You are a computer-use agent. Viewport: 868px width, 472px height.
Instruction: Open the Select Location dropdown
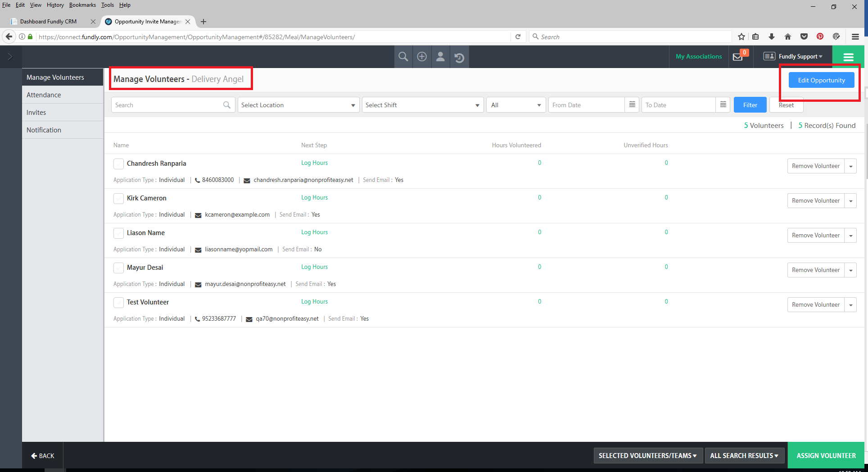click(x=298, y=105)
